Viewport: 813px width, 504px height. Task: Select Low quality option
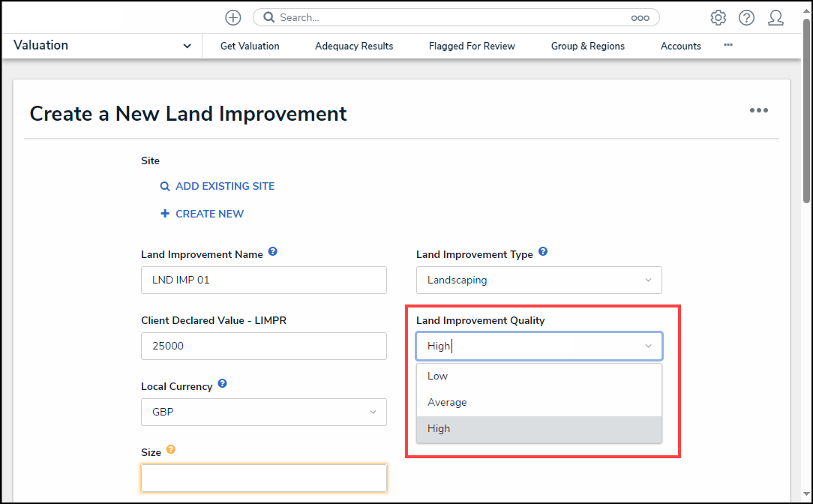click(x=539, y=376)
